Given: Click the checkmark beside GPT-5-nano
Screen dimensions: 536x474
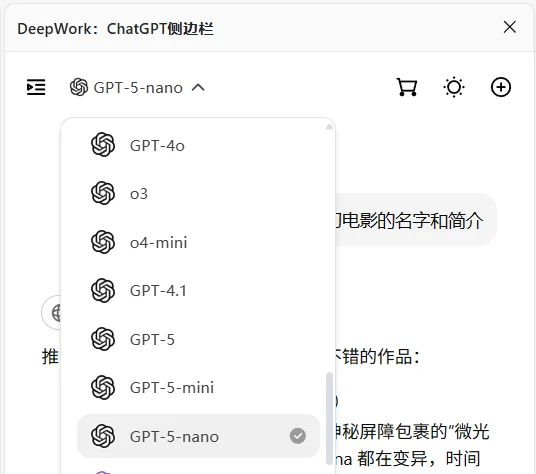Looking at the screenshot, I should [x=298, y=436].
